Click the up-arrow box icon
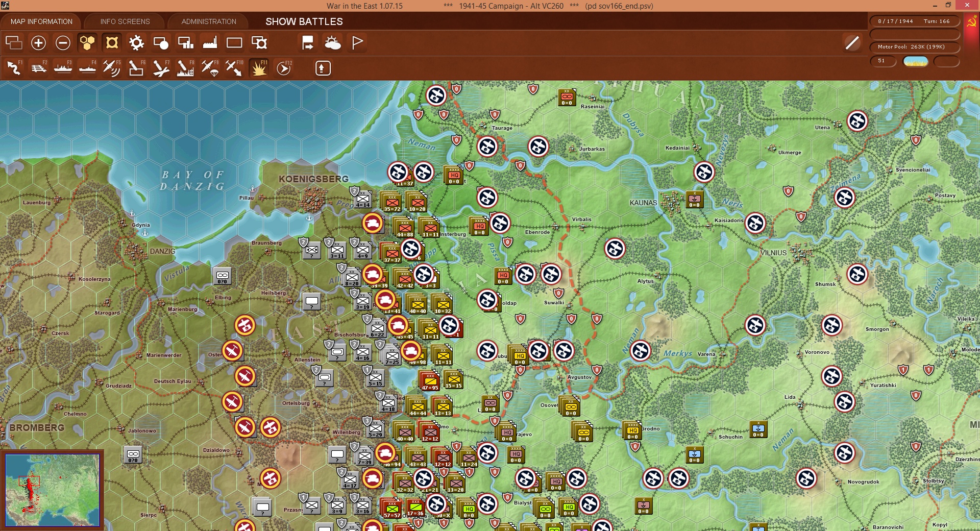The width and height of the screenshot is (980, 531). tap(323, 68)
